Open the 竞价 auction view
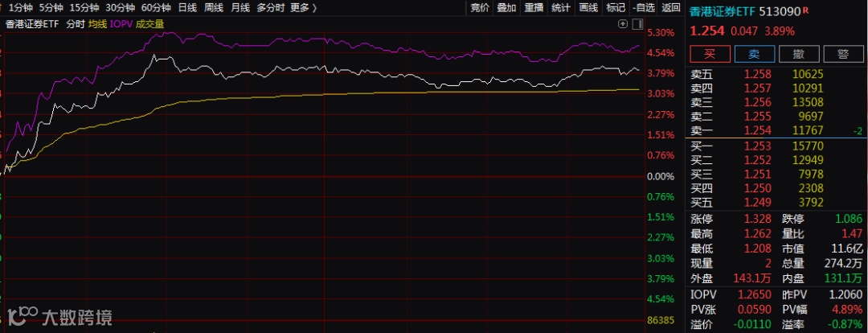The height and width of the screenshot is (333, 868). [479, 8]
